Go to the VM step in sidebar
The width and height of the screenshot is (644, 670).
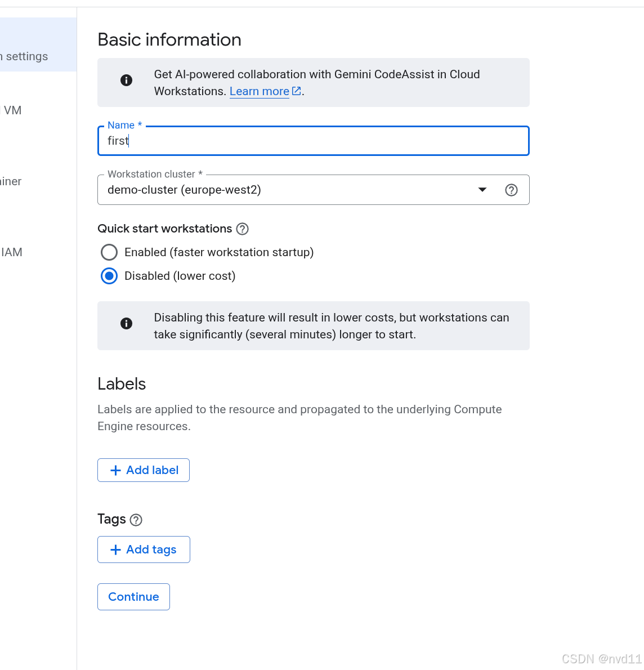tap(12, 110)
